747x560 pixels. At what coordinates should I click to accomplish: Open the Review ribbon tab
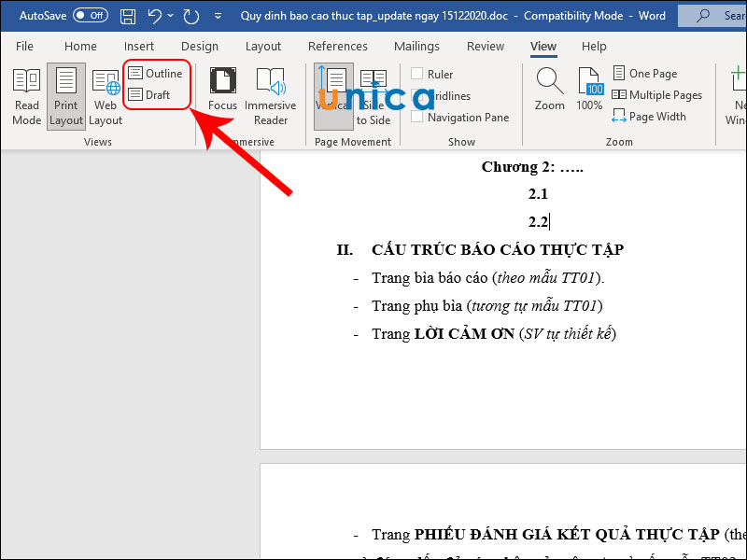pos(485,46)
